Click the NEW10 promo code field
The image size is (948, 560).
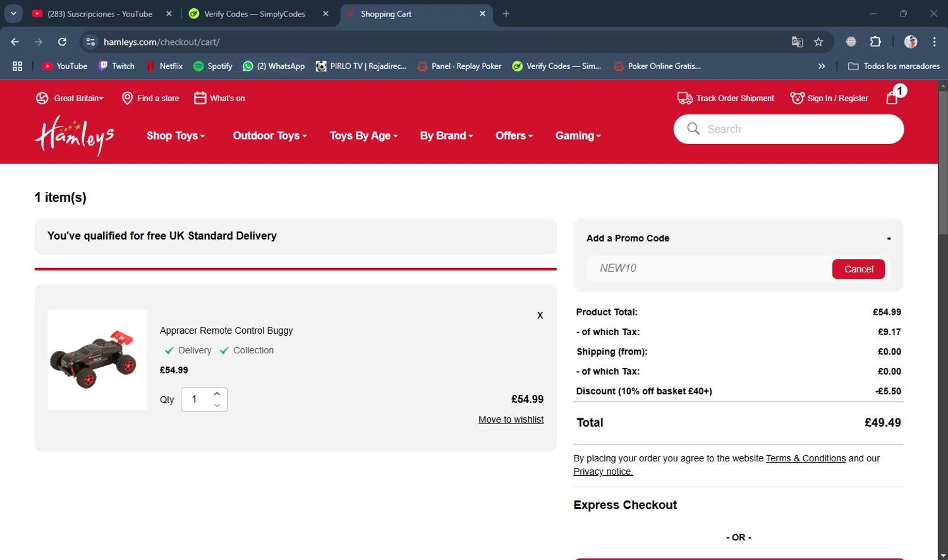tap(708, 268)
